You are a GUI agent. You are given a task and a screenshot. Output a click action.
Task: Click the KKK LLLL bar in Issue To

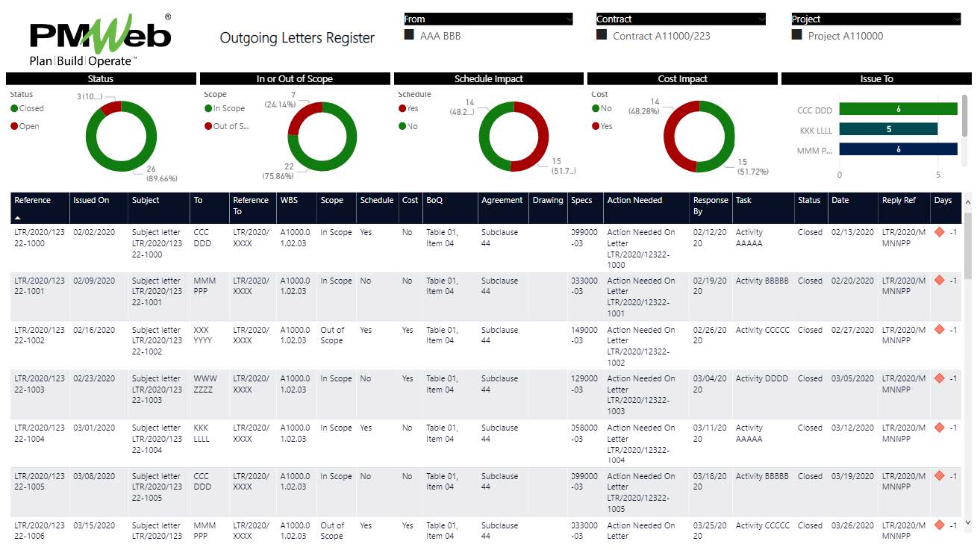(888, 129)
